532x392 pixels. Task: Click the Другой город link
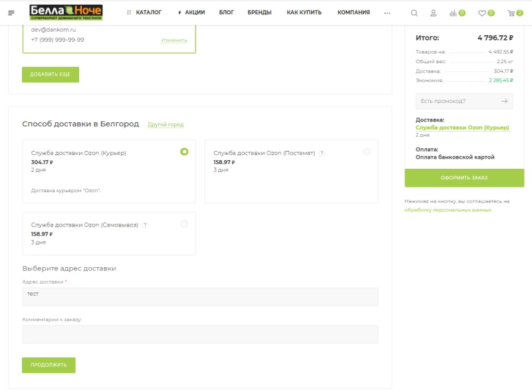[x=165, y=124]
